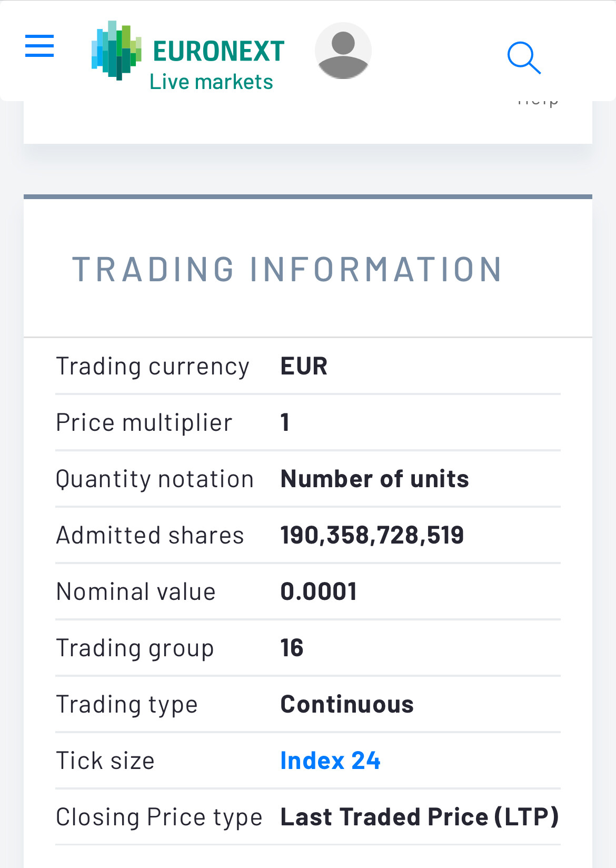Open the hamburger navigation menu
616x868 pixels.
tap(39, 46)
